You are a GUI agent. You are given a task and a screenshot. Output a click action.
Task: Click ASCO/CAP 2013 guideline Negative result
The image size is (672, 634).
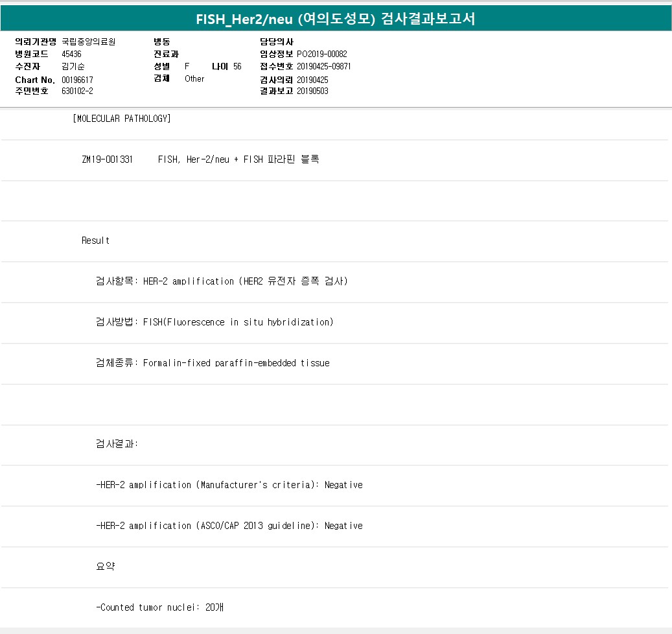coord(229,526)
